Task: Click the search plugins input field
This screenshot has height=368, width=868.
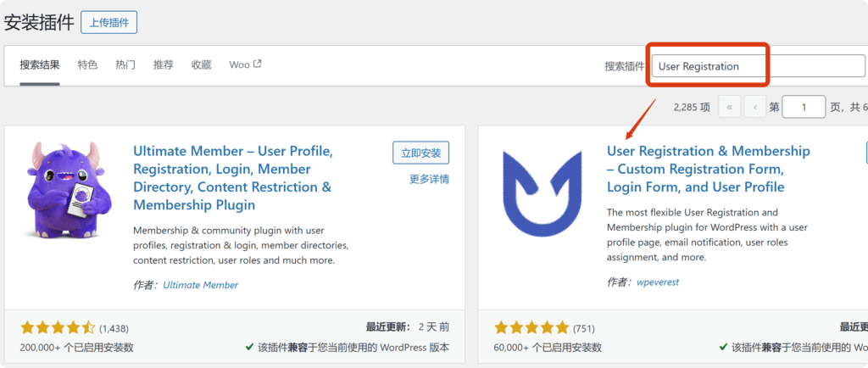Action: [x=759, y=66]
